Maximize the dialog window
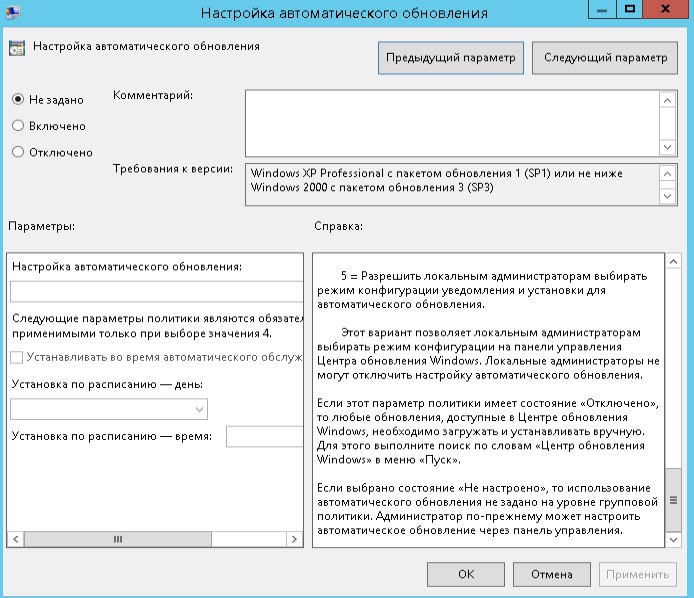The width and height of the screenshot is (694, 598). click(x=629, y=9)
